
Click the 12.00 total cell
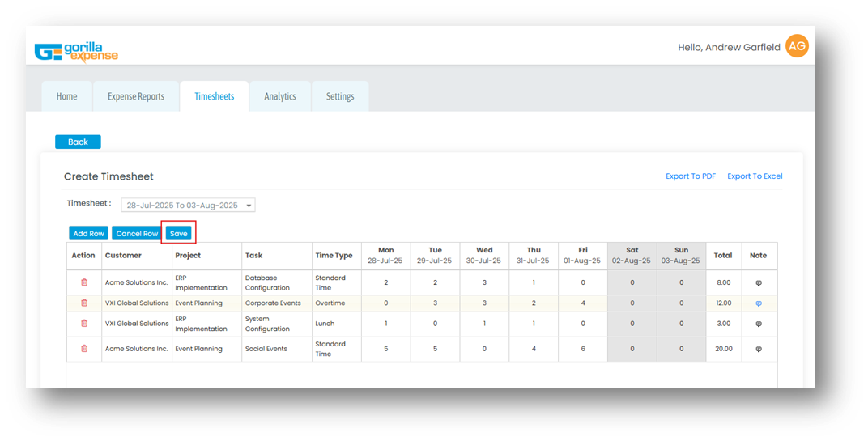[724, 303]
